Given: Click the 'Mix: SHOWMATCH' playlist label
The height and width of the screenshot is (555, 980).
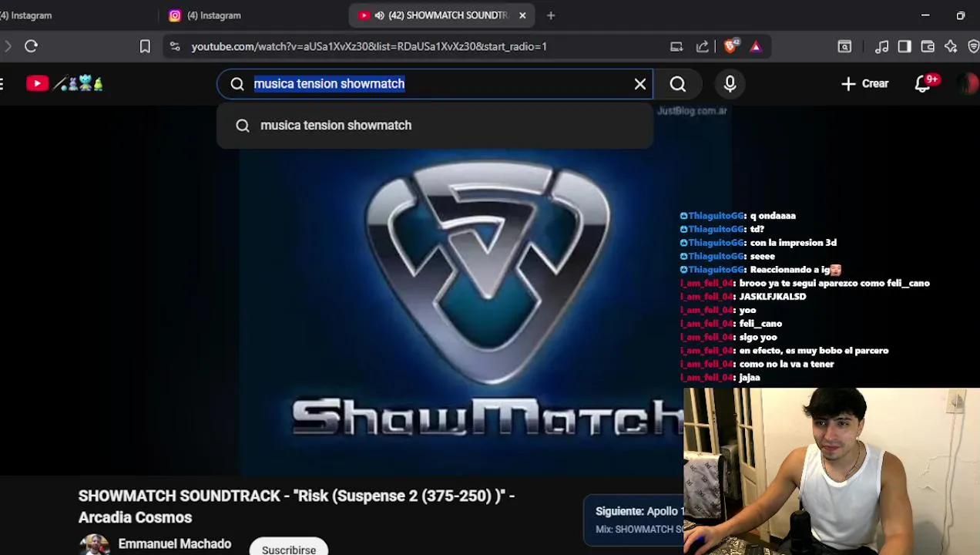Looking at the screenshot, I should (639, 529).
